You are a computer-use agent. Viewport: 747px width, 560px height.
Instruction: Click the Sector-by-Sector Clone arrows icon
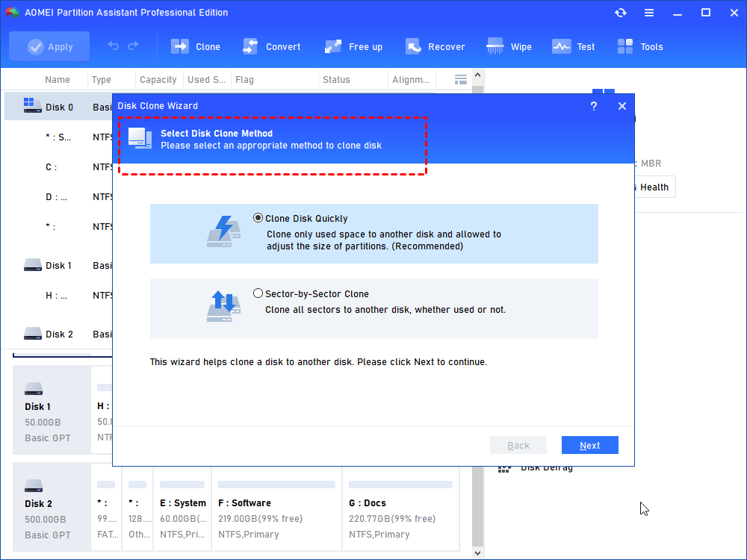pyautogui.click(x=224, y=305)
